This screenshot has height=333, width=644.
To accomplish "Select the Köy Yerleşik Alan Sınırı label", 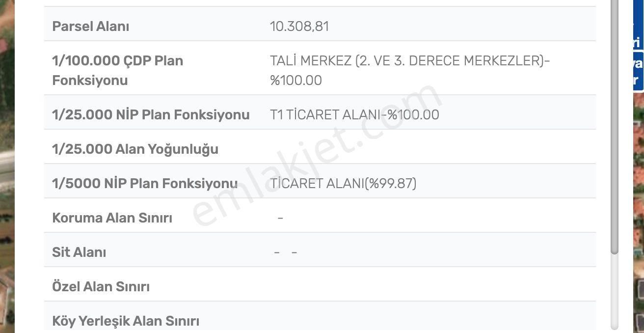I will click(x=126, y=321).
